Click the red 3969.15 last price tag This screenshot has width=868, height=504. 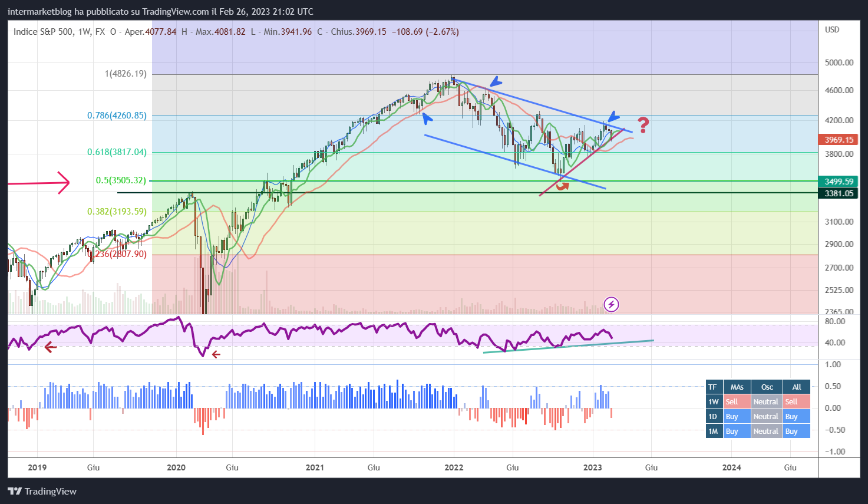tap(839, 140)
